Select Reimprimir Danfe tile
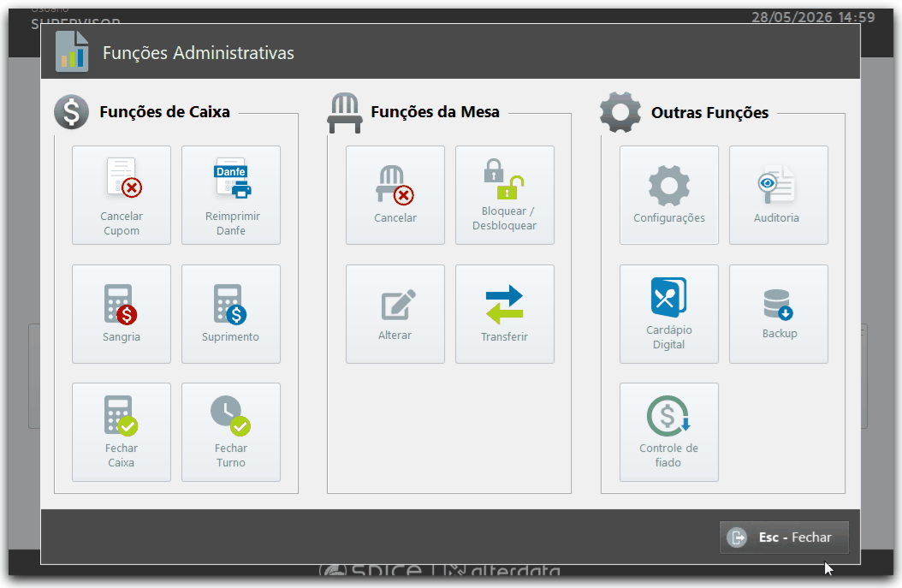 tap(231, 195)
